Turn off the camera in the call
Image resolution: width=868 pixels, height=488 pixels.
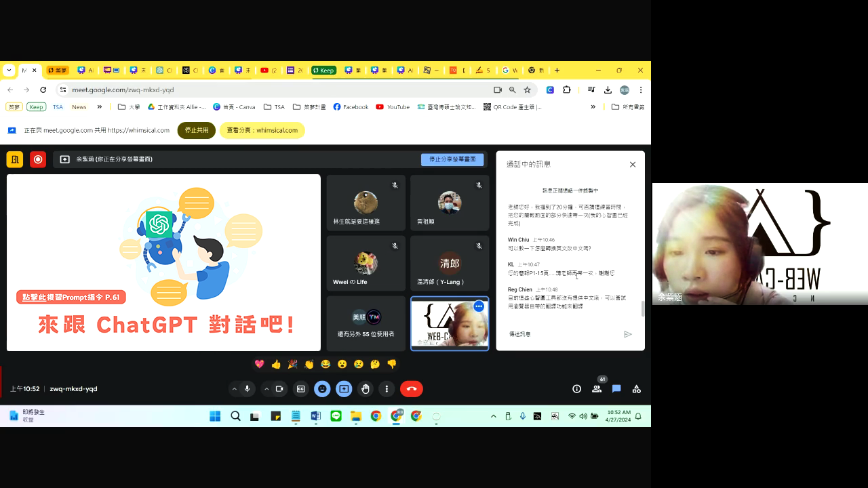(x=279, y=388)
